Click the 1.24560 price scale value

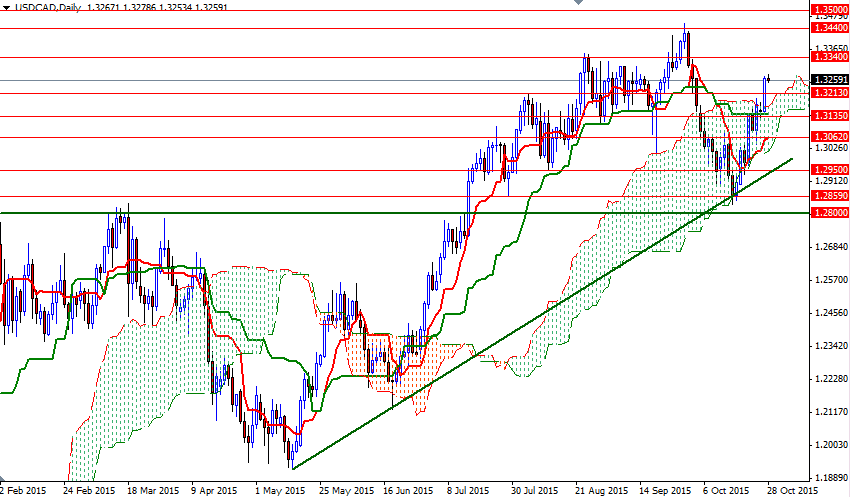(830, 313)
